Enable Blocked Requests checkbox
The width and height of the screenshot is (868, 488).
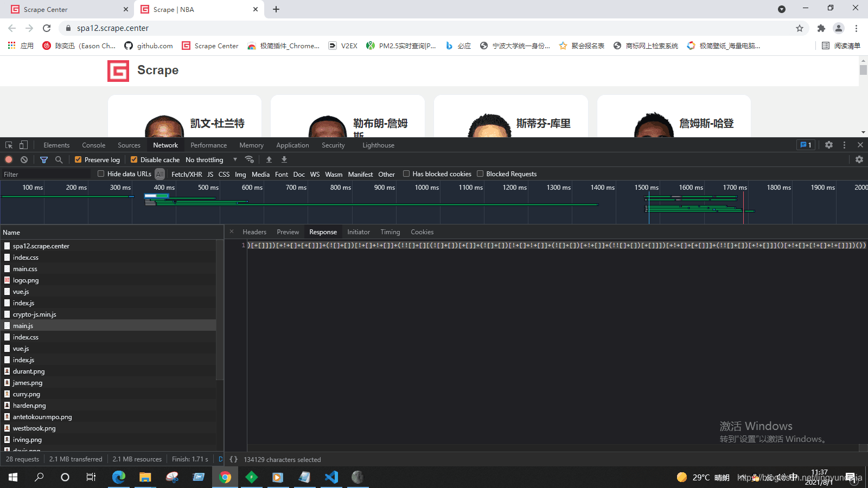[x=480, y=174]
